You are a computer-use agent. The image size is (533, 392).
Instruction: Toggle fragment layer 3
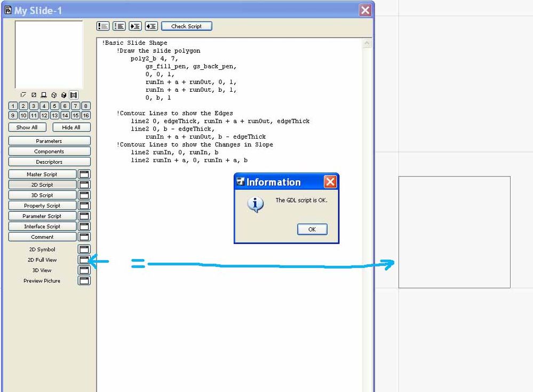click(34, 106)
